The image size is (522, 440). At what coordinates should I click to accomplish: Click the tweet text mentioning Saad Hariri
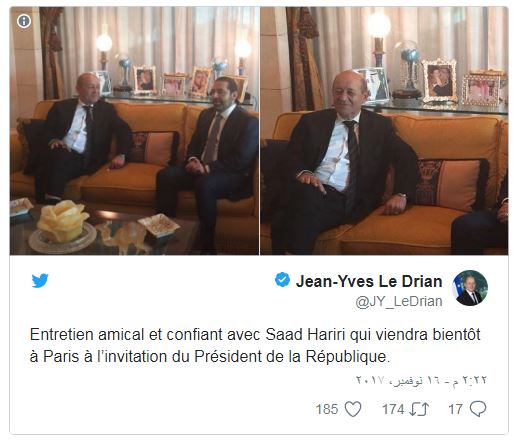[x=255, y=335]
